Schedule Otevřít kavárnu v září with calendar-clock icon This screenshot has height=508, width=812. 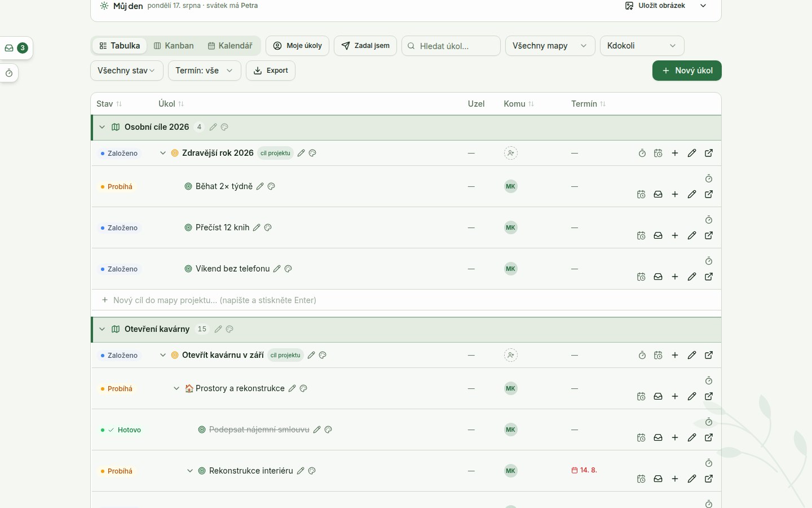(658, 355)
